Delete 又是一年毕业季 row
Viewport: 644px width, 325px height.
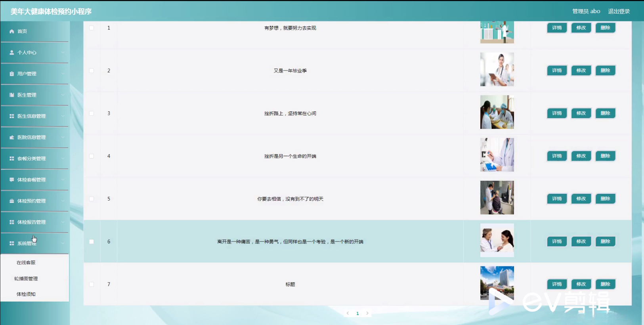(x=605, y=71)
